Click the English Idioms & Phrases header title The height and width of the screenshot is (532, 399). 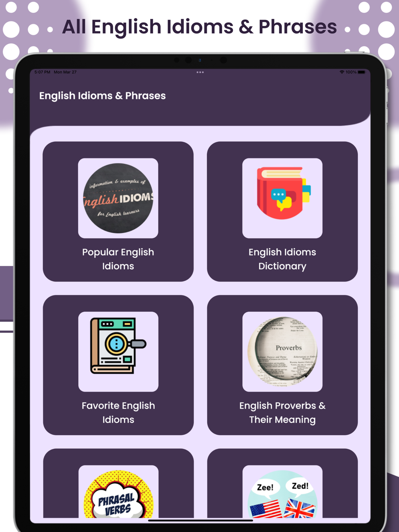pos(103,96)
